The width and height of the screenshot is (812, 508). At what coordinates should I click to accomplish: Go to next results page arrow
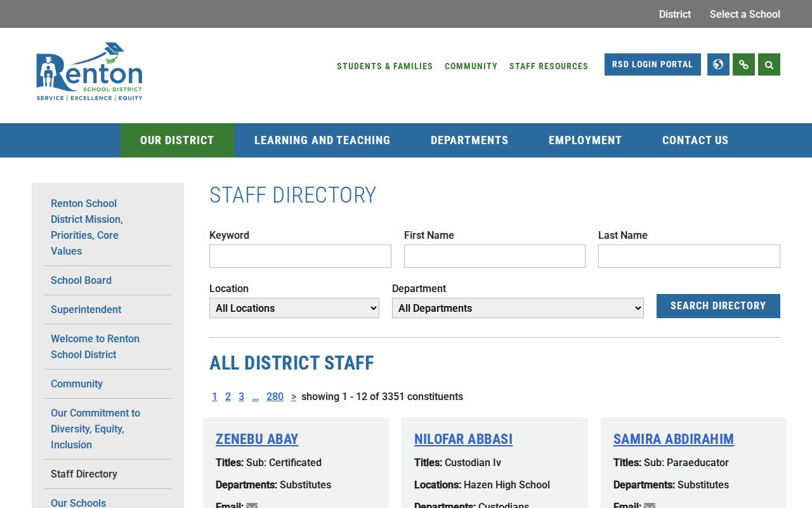click(294, 396)
